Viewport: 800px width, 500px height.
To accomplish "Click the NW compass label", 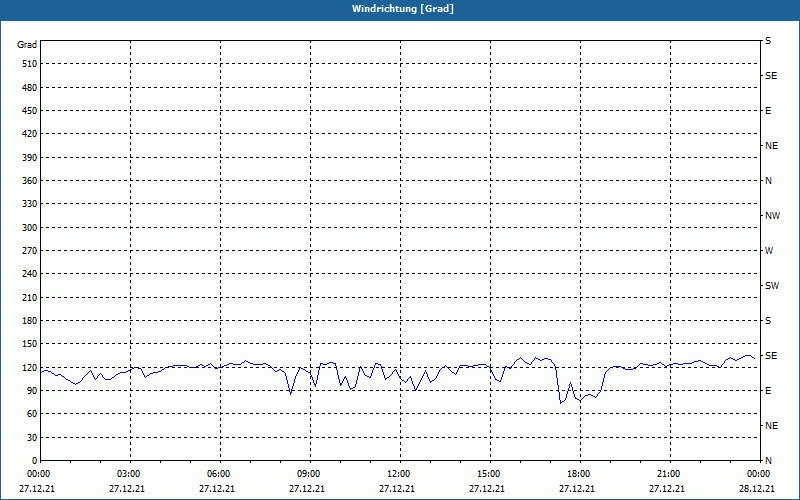I will click(772, 216).
